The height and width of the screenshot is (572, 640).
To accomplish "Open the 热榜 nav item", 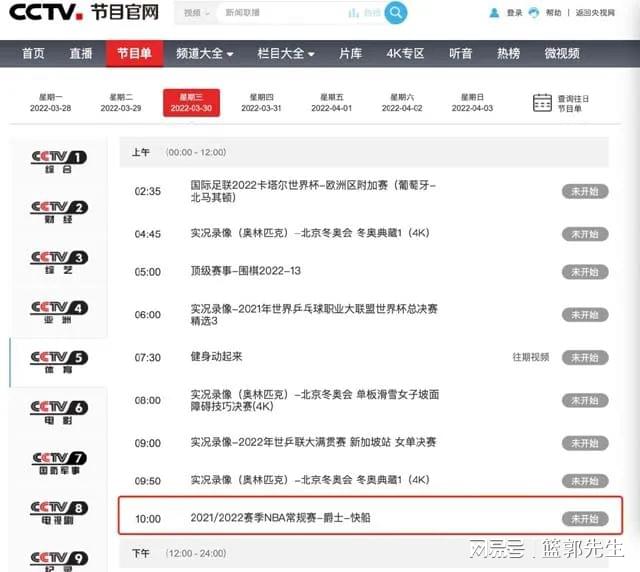I will (x=508, y=53).
